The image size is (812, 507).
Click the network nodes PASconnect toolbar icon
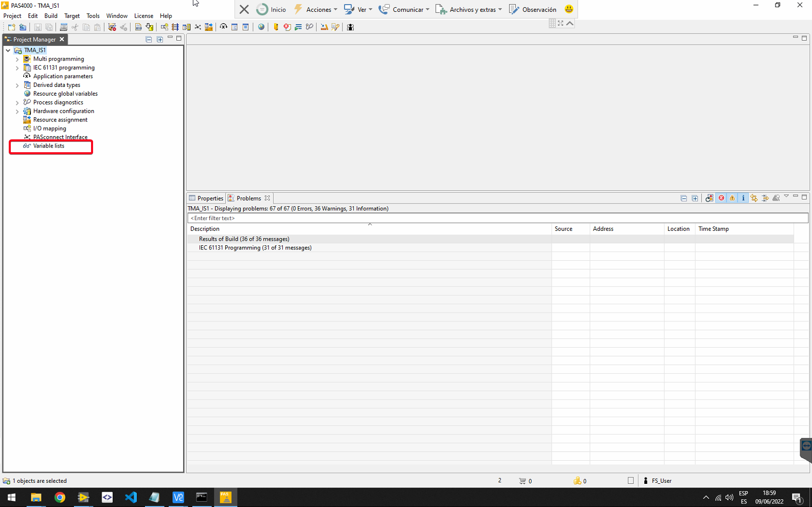click(198, 27)
